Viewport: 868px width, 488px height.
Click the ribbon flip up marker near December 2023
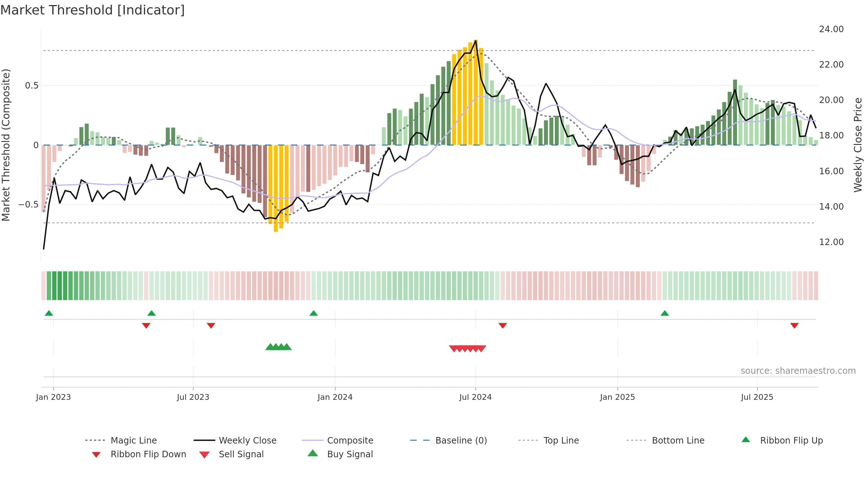point(314,313)
